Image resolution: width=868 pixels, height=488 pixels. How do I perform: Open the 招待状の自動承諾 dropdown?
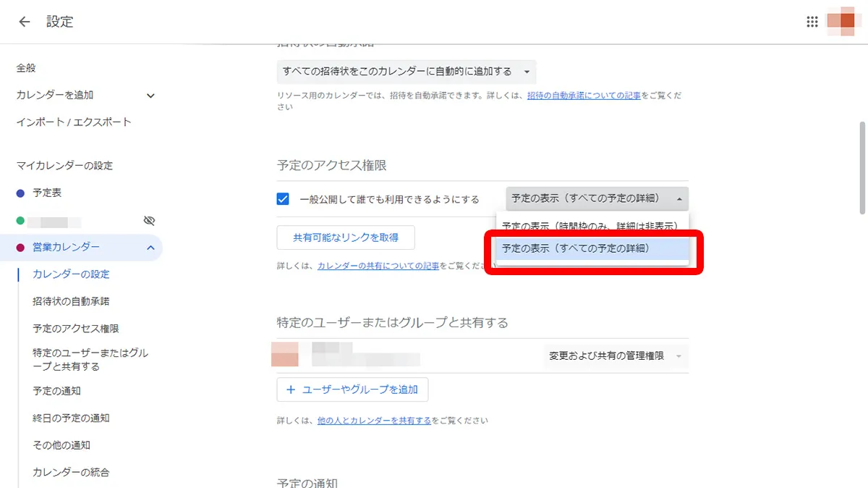click(405, 72)
